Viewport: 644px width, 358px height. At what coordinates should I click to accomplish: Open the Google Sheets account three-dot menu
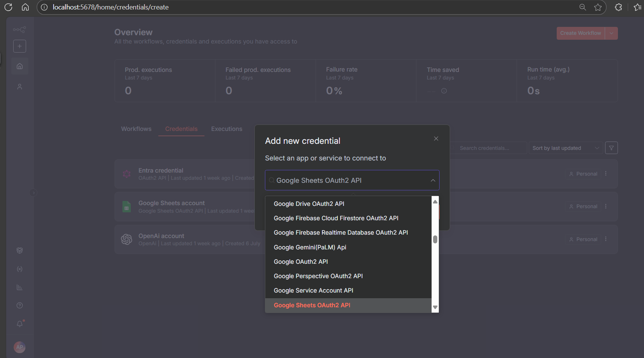tap(606, 206)
